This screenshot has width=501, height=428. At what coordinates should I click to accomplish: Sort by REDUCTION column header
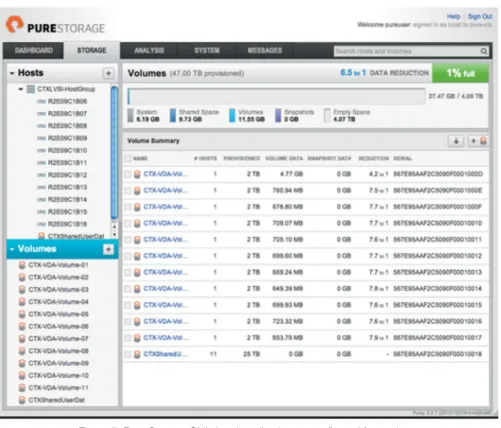[373, 158]
